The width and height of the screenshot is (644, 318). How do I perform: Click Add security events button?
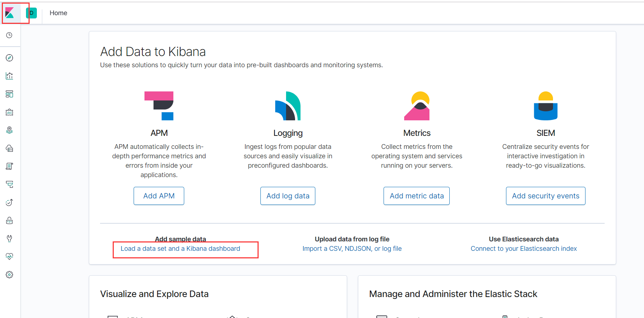point(546,196)
